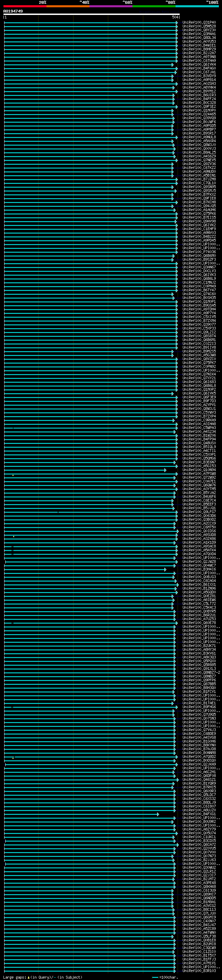Open the UniRef100_Q8DL34 hit

(199, 38)
